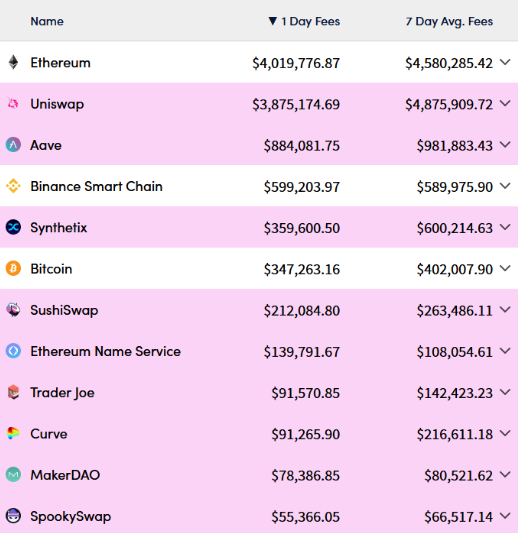
Task: Sort table by Name column header
Action: (47, 21)
